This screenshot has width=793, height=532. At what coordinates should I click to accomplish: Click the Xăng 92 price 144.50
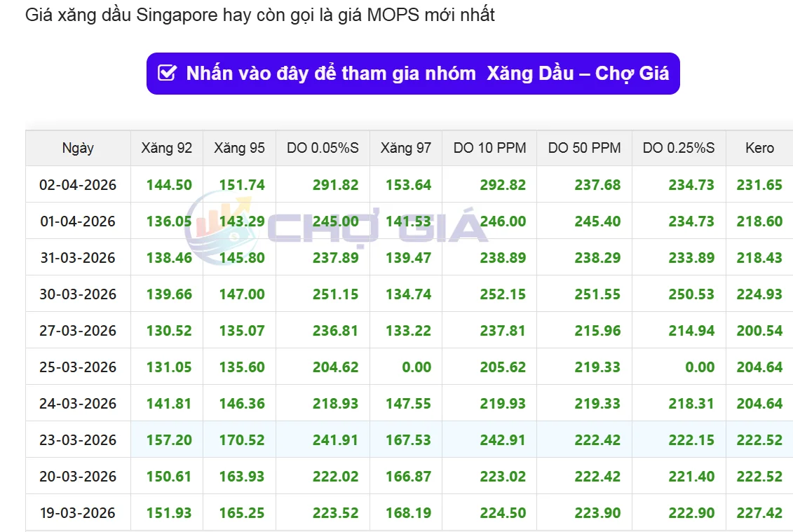[x=169, y=185]
